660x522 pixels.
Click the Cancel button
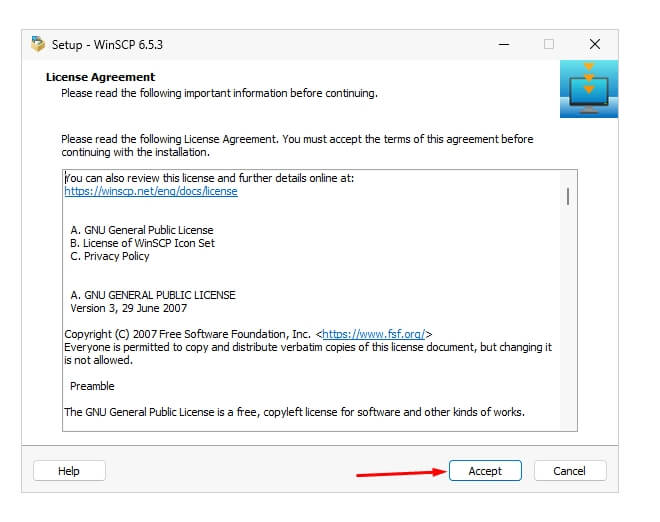click(x=570, y=470)
